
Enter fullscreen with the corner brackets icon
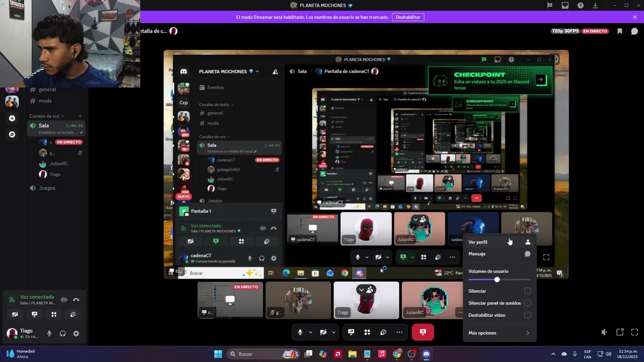(x=634, y=332)
